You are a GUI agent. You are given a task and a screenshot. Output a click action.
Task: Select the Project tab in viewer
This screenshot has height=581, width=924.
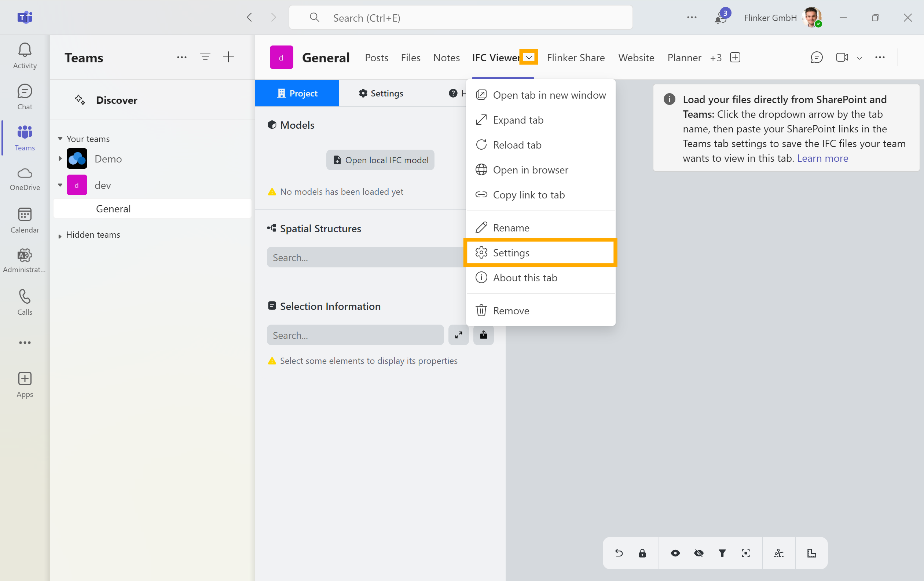297,93
